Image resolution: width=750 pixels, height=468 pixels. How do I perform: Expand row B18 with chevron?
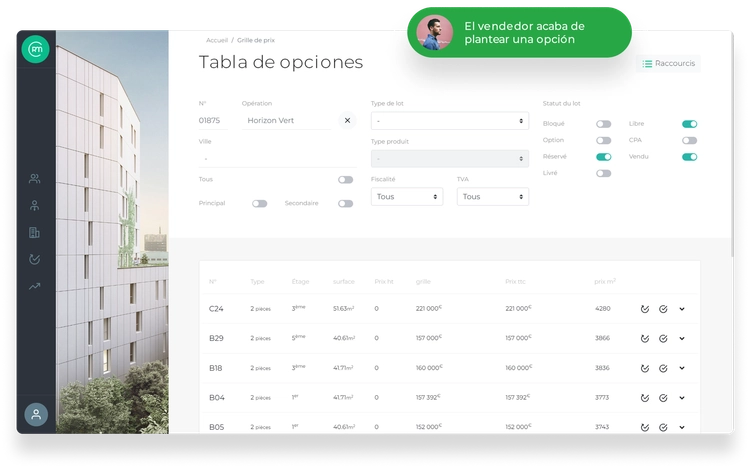click(682, 368)
